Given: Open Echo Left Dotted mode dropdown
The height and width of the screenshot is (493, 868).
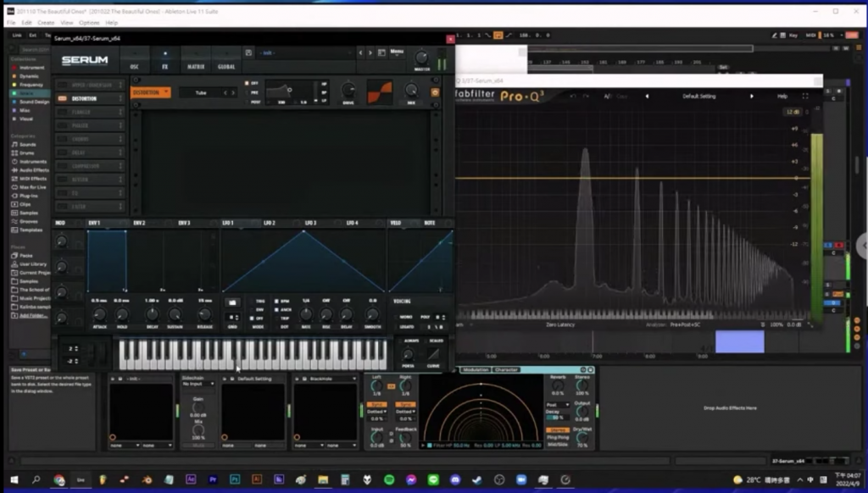Looking at the screenshot, I should tap(376, 412).
